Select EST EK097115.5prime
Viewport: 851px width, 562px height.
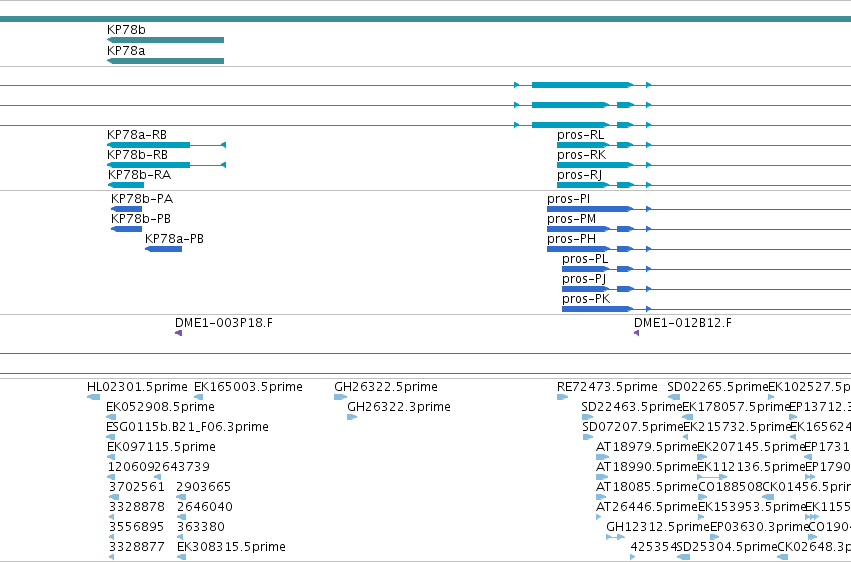[x=111, y=457]
